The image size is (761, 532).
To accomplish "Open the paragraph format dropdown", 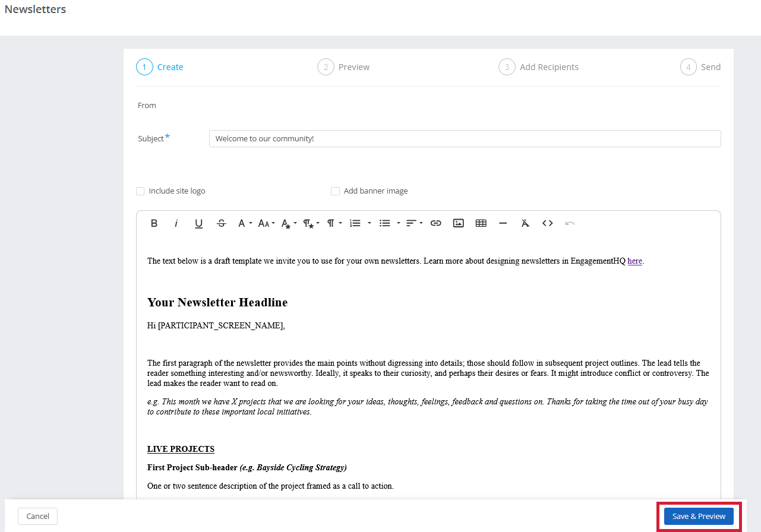I will (334, 223).
